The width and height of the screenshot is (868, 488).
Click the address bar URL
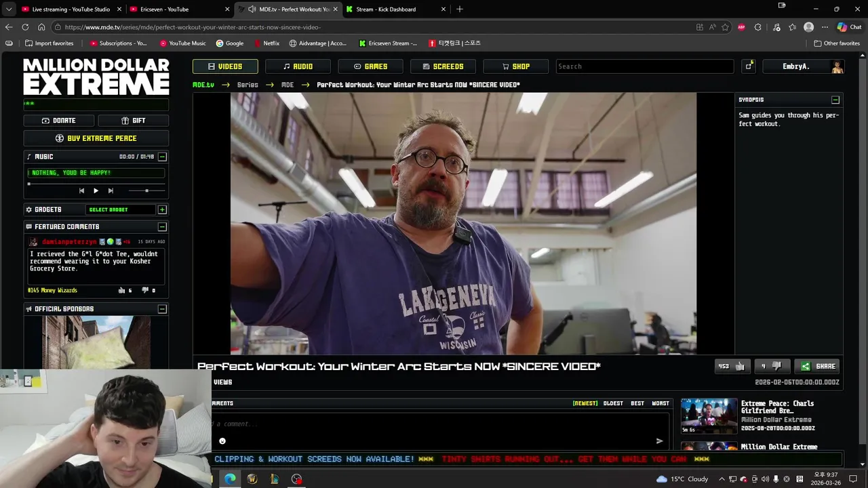tap(193, 27)
